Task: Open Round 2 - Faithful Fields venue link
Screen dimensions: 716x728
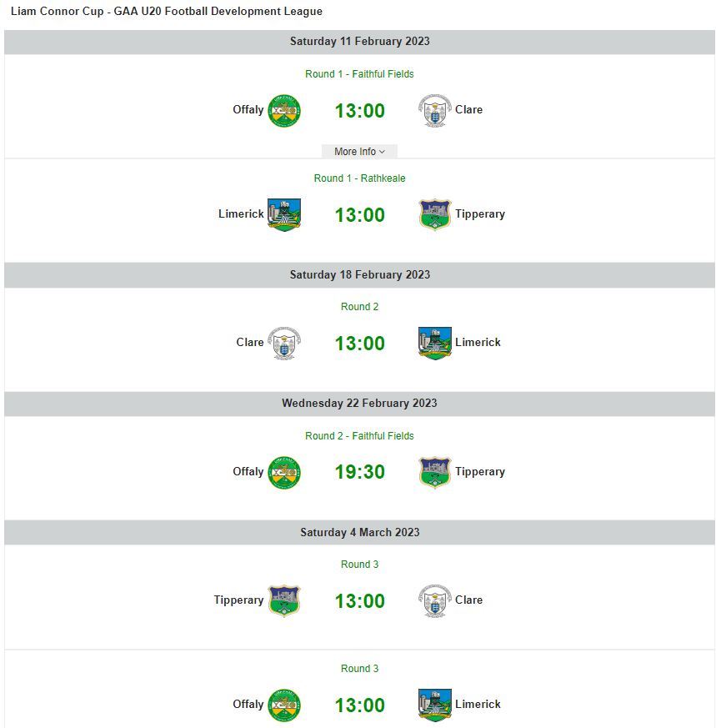Action: (x=359, y=436)
